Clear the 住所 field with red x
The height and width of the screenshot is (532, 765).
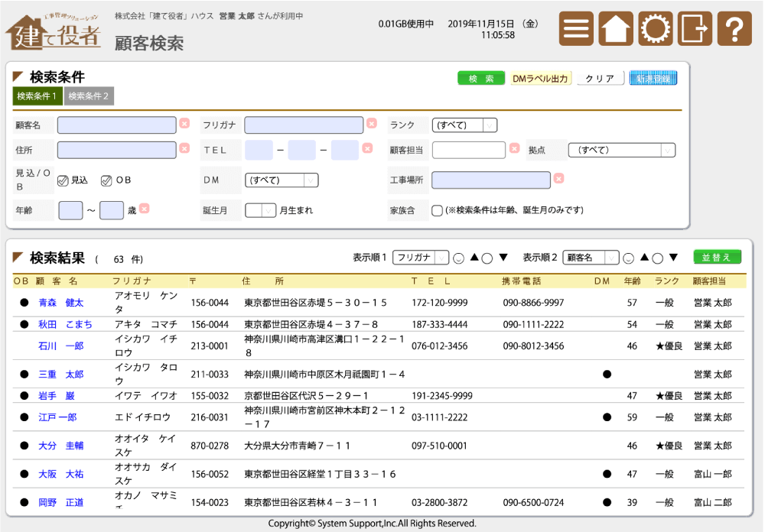pyautogui.click(x=184, y=148)
